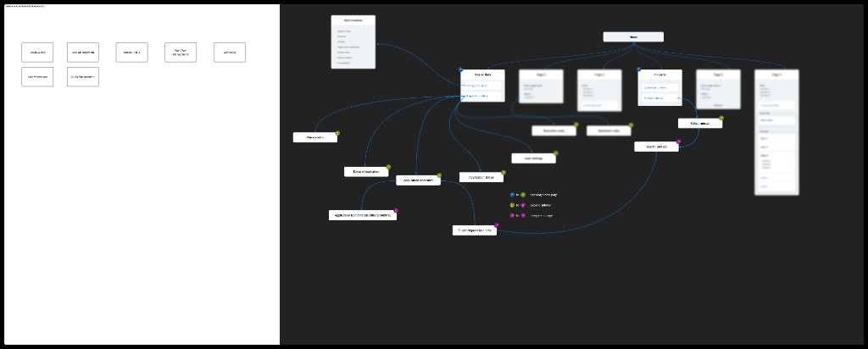This screenshot has width=868, height=349.
Task: Click first blue link inside Contacts card
Action: (x=659, y=87)
